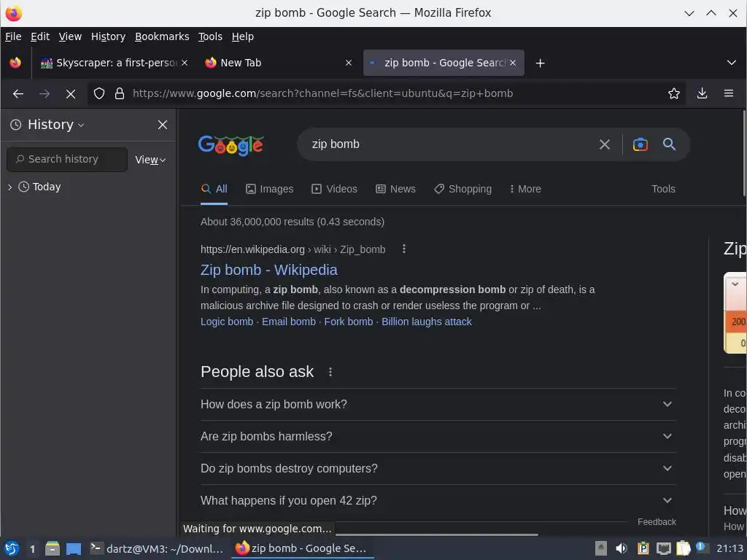747x560 pixels.
Task: Open the Help menu
Action: click(242, 36)
